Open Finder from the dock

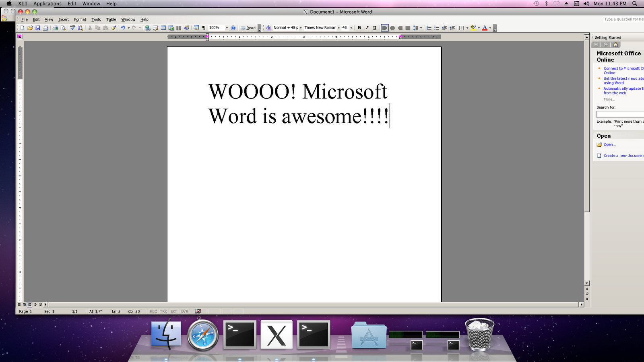click(166, 334)
